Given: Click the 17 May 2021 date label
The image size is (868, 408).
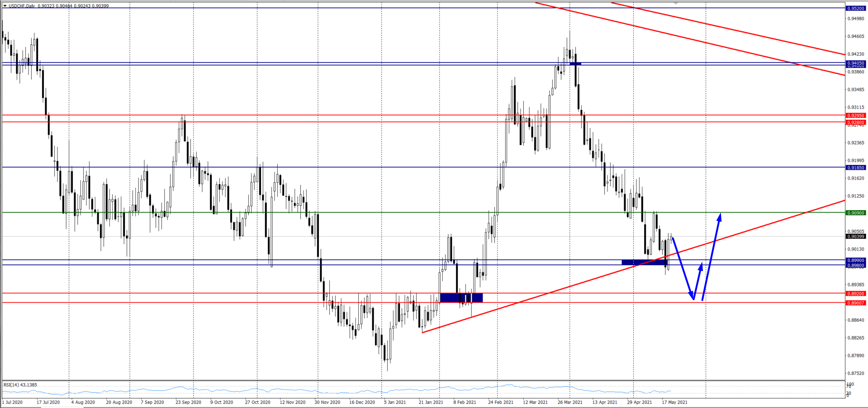Looking at the screenshot, I should click(x=674, y=402).
